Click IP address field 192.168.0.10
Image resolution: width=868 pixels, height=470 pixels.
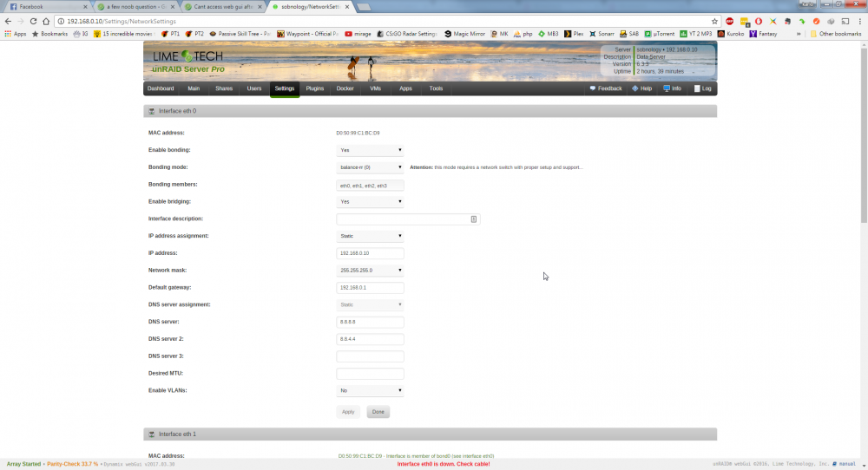tap(370, 253)
